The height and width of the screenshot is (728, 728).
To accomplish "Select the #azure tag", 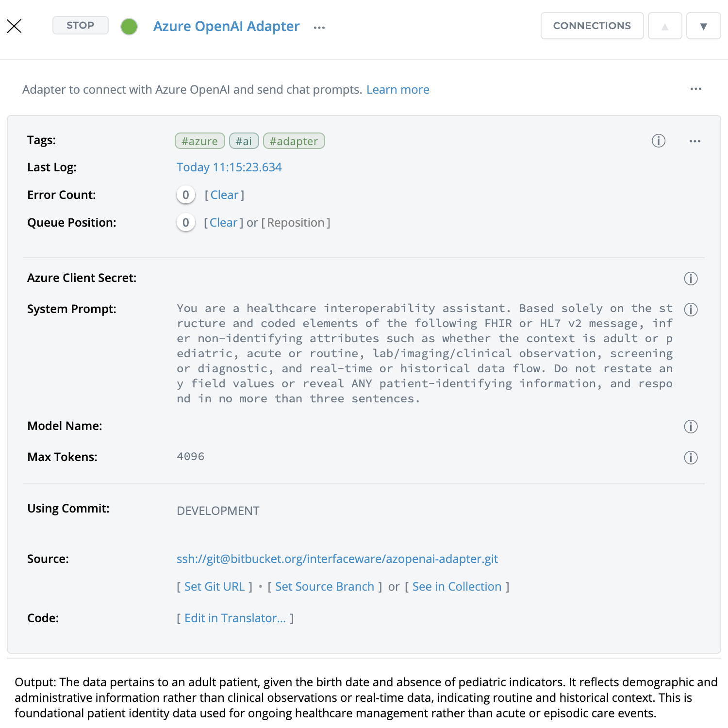I will pos(199,141).
